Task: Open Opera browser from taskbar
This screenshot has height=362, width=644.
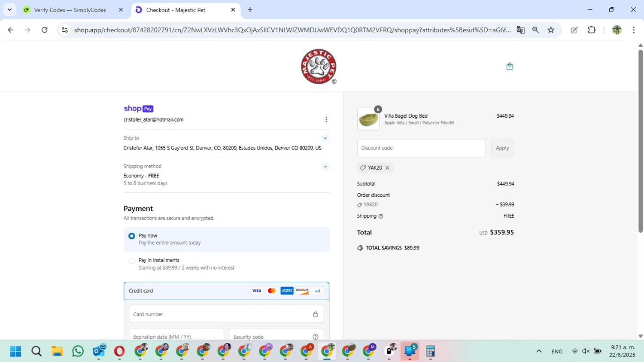Action: [119, 351]
